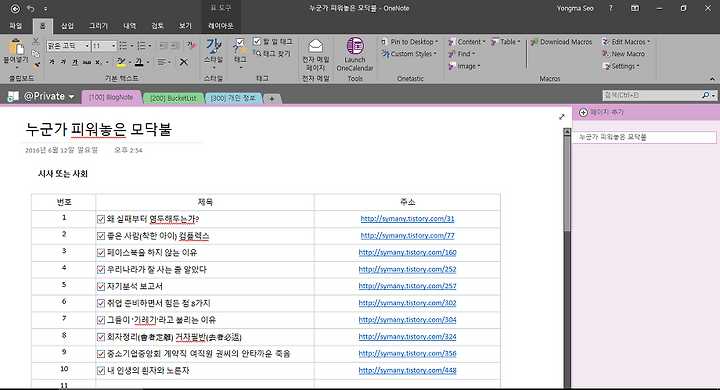Click the Tag gallery icon

[x=240, y=46]
